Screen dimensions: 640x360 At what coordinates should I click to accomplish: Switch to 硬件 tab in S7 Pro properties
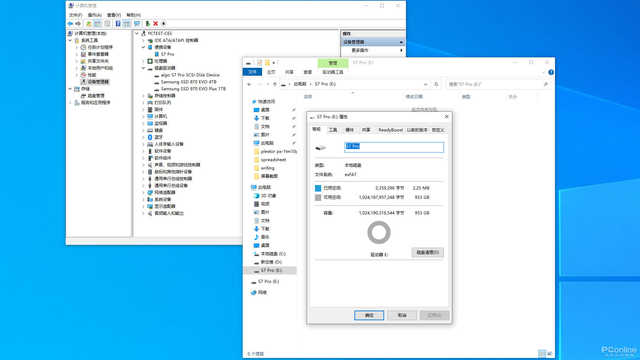349,130
